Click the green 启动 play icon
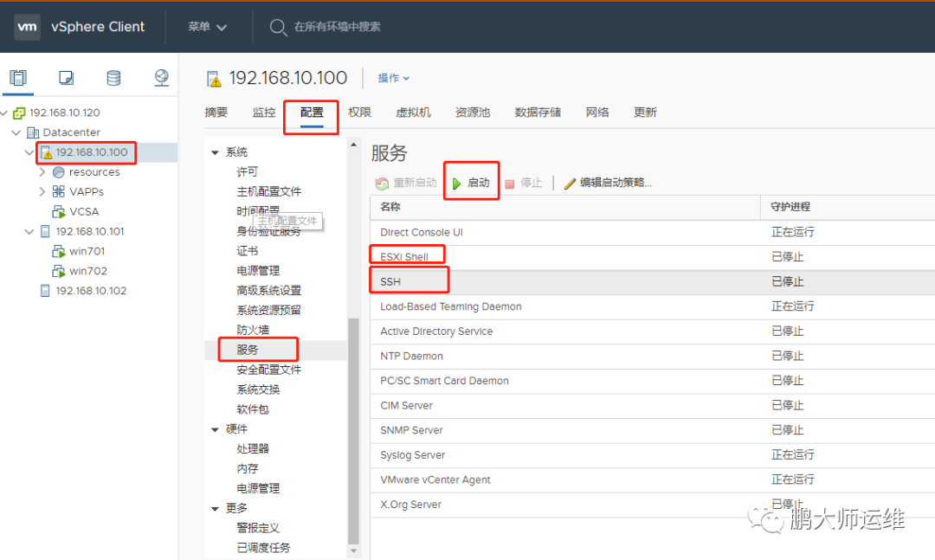 (x=456, y=183)
